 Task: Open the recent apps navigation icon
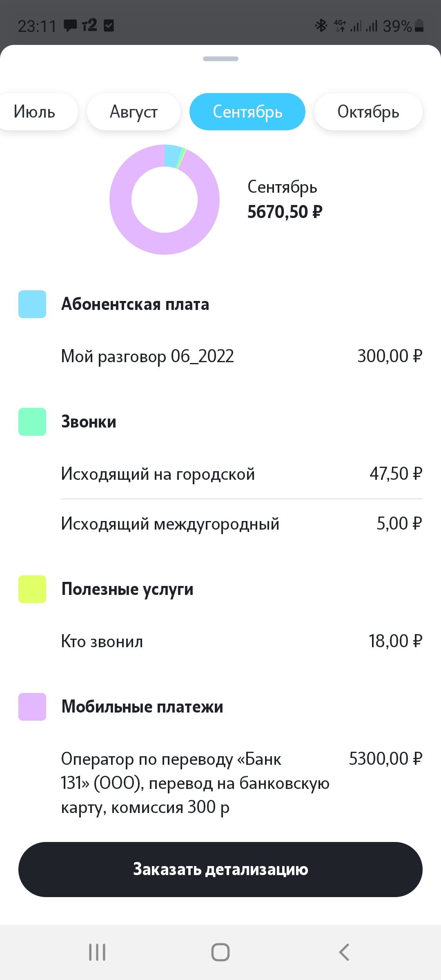pos(97,952)
